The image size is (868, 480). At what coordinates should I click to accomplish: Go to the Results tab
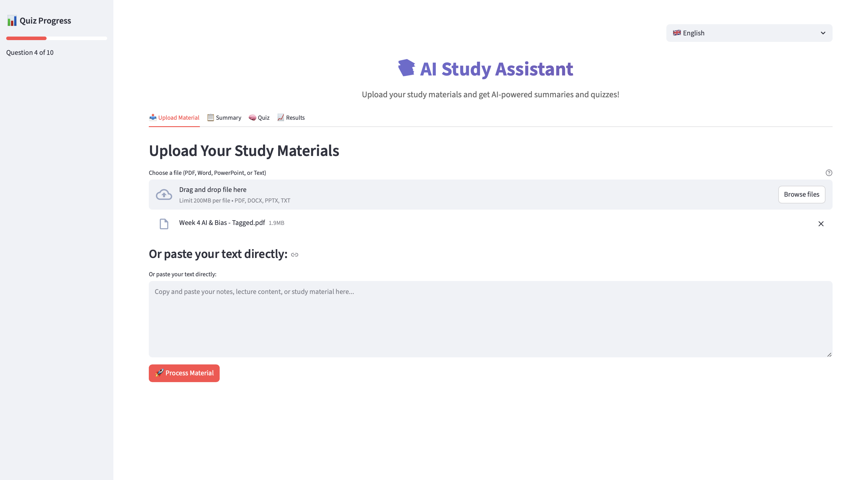[291, 117]
